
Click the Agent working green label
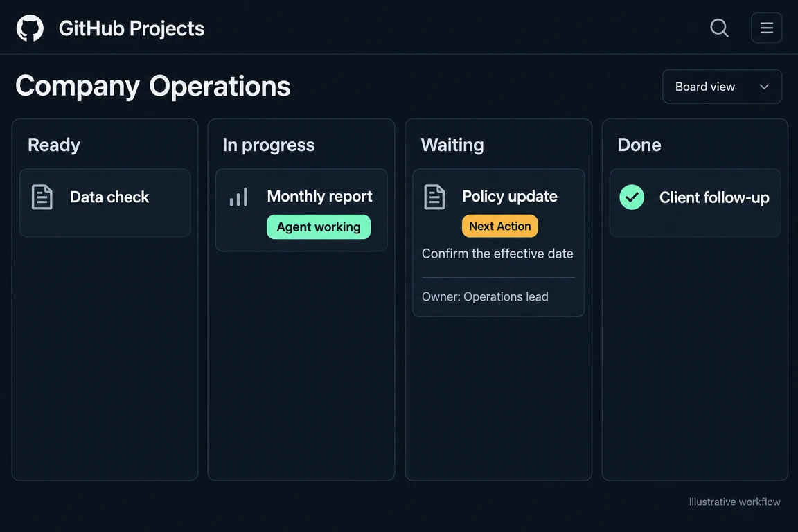[x=319, y=227]
